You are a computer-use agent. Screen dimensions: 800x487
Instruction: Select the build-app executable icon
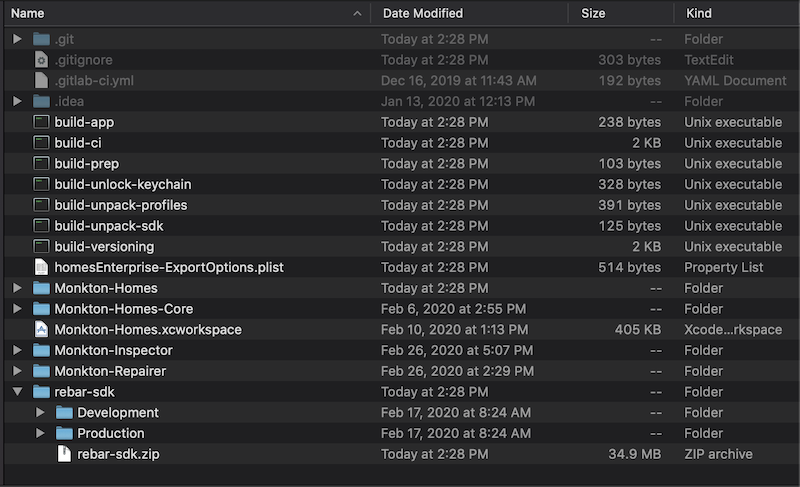[41, 122]
